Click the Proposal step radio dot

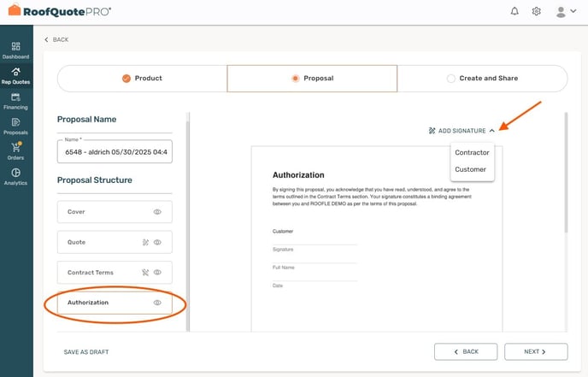(x=295, y=78)
